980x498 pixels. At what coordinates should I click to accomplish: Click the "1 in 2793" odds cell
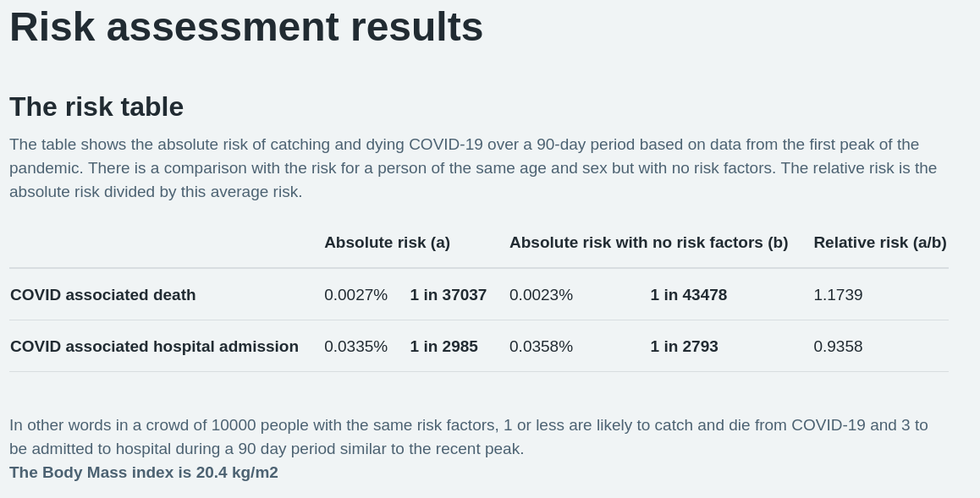coord(684,347)
